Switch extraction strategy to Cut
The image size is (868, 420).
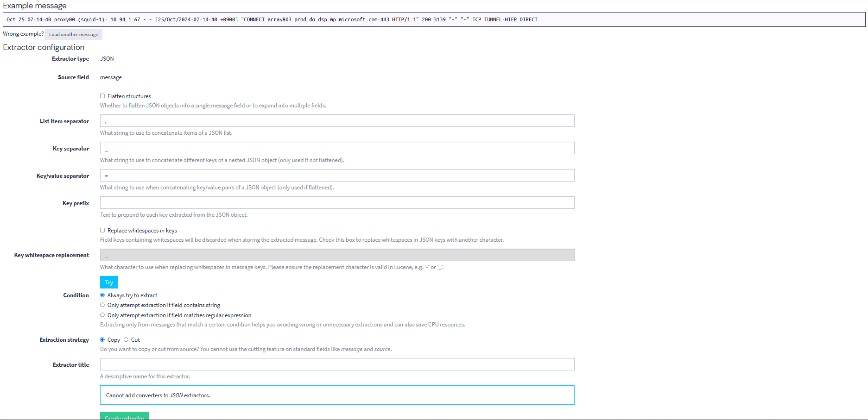point(126,340)
